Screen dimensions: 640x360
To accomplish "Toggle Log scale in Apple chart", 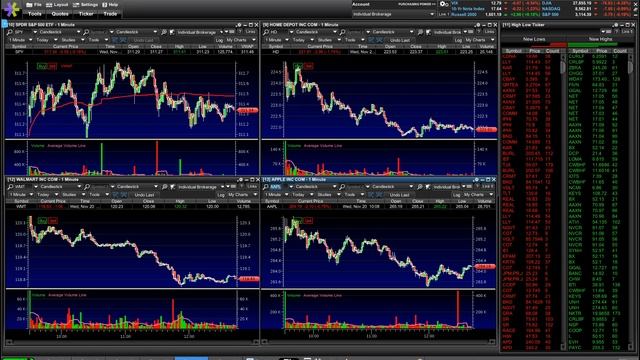I will 456,195.
